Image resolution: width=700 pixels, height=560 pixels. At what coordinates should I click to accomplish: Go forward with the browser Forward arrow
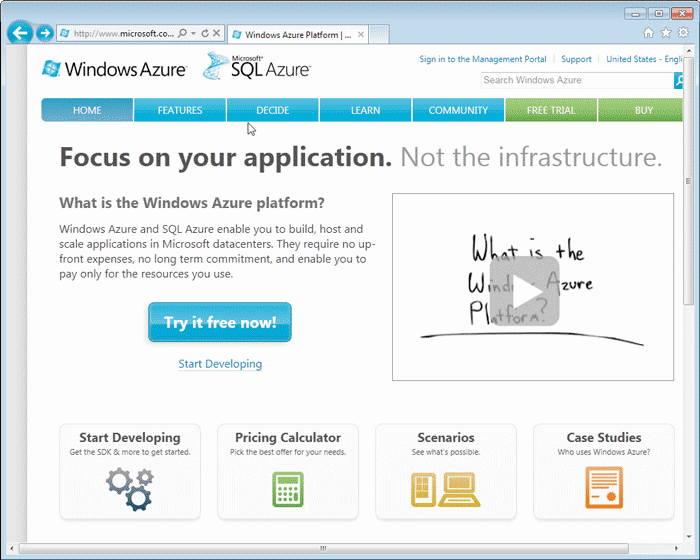click(45, 33)
